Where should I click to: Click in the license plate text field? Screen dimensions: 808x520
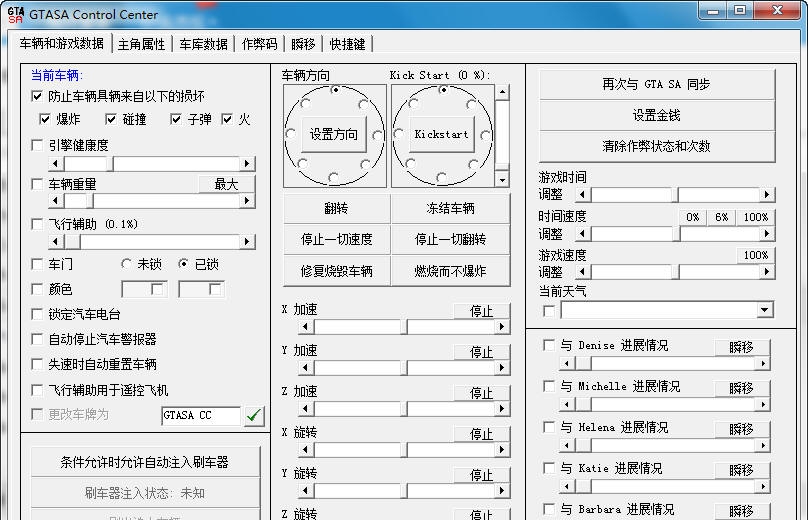pos(201,415)
